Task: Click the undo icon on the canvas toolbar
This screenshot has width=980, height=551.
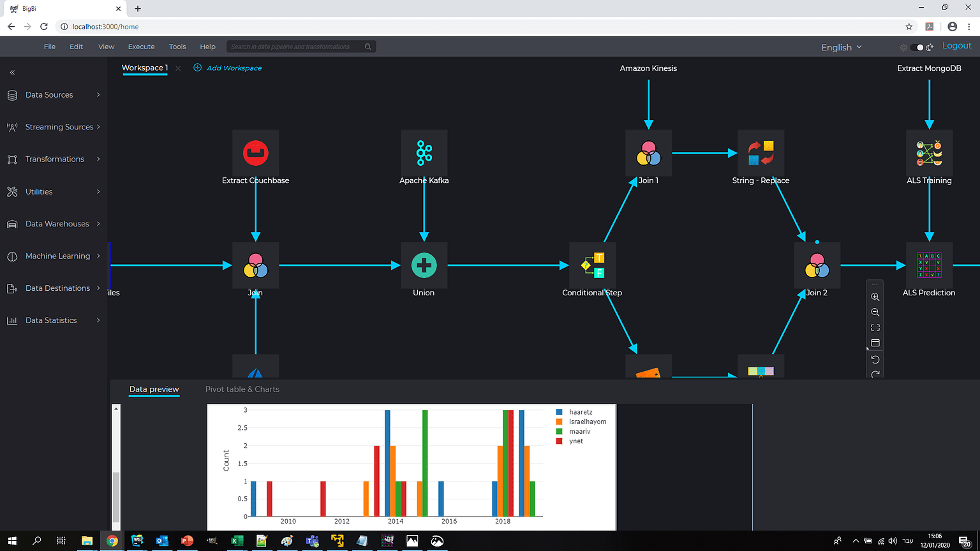Action: [x=875, y=359]
